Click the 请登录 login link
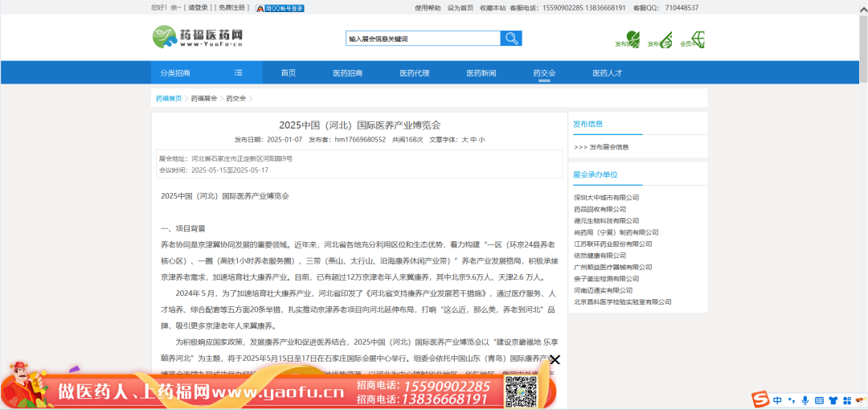The width and height of the screenshot is (868, 410). (198, 8)
